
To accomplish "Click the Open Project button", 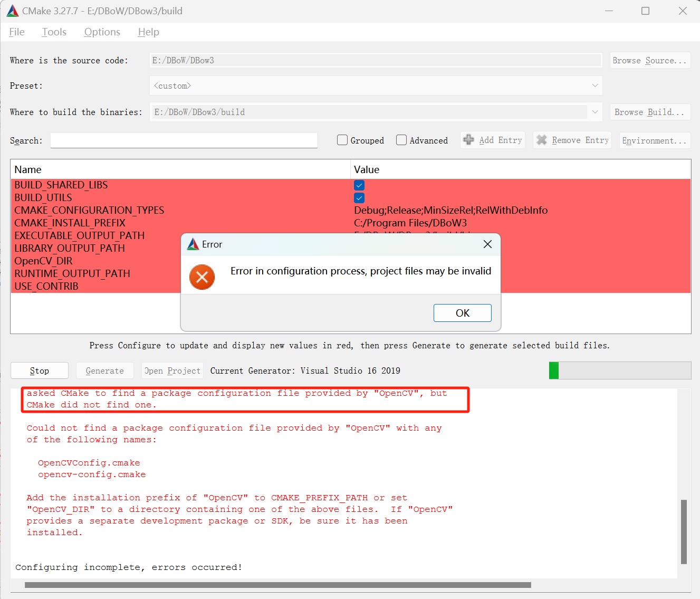I will pyautogui.click(x=172, y=370).
